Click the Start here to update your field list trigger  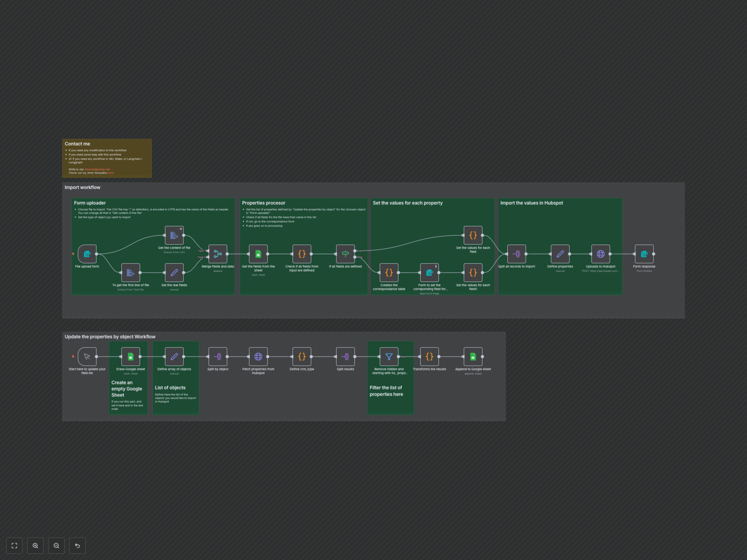[87, 356]
